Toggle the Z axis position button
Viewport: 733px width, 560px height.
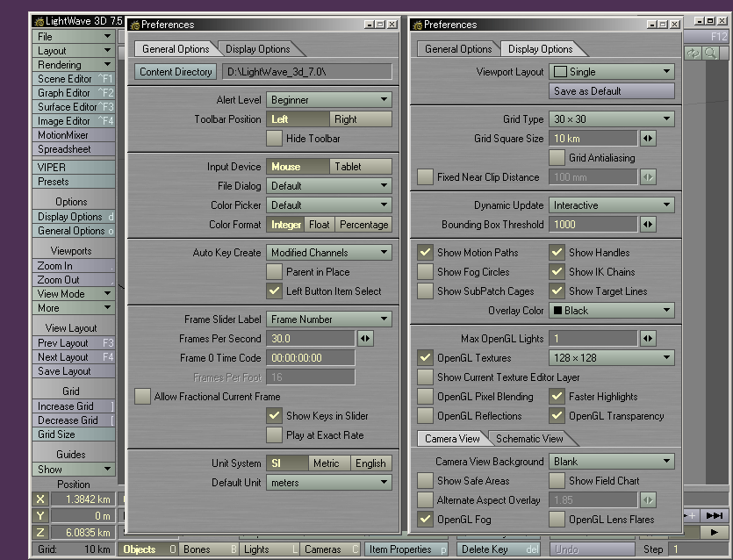click(x=40, y=532)
